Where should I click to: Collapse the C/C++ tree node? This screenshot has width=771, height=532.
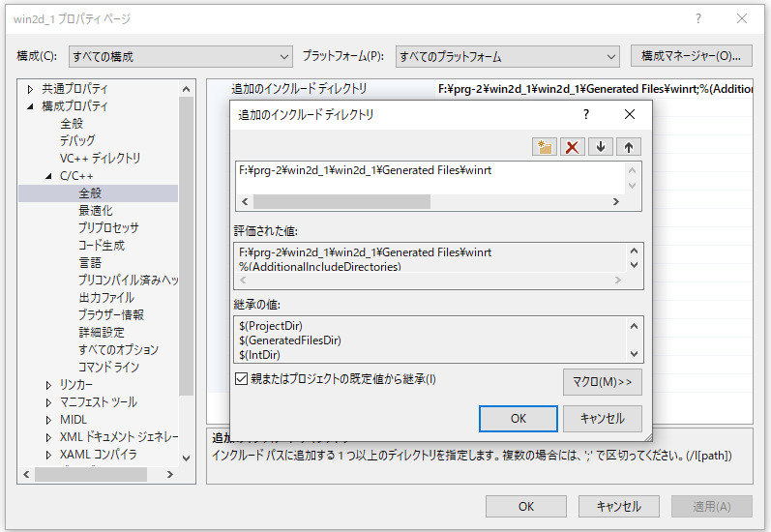[x=48, y=176]
